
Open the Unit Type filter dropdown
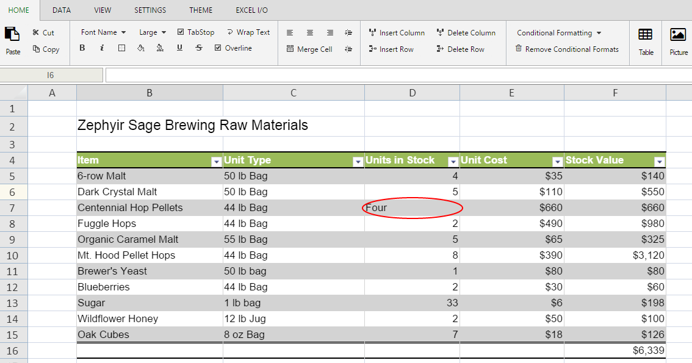358,162
